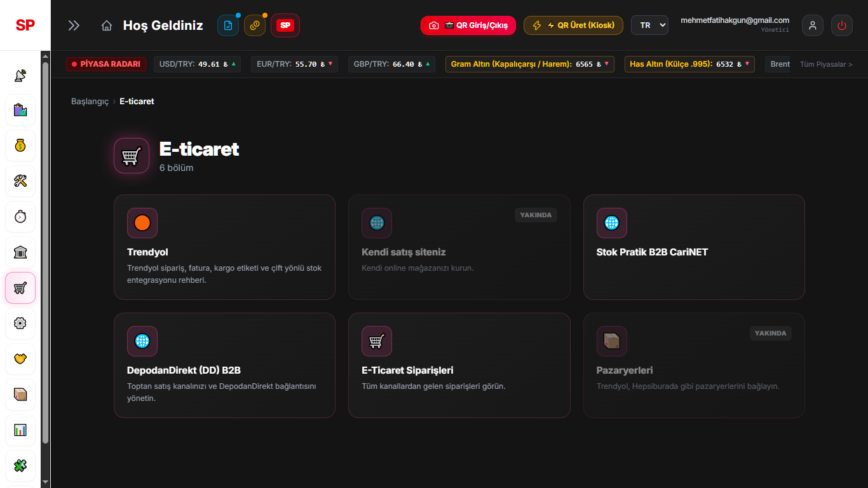Open the satellite dish sidebar icon
This screenshot has width=868, height=488.
click(20, 75)
